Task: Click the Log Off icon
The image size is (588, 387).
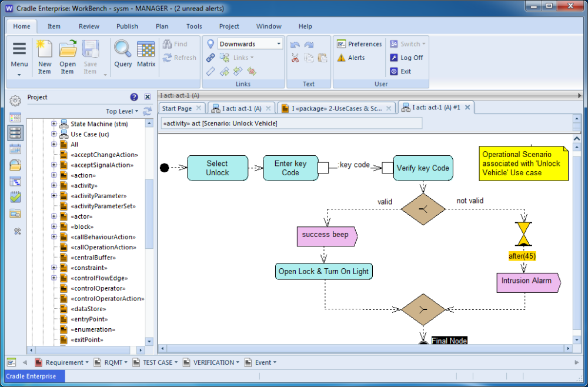Action: (394, 58)
